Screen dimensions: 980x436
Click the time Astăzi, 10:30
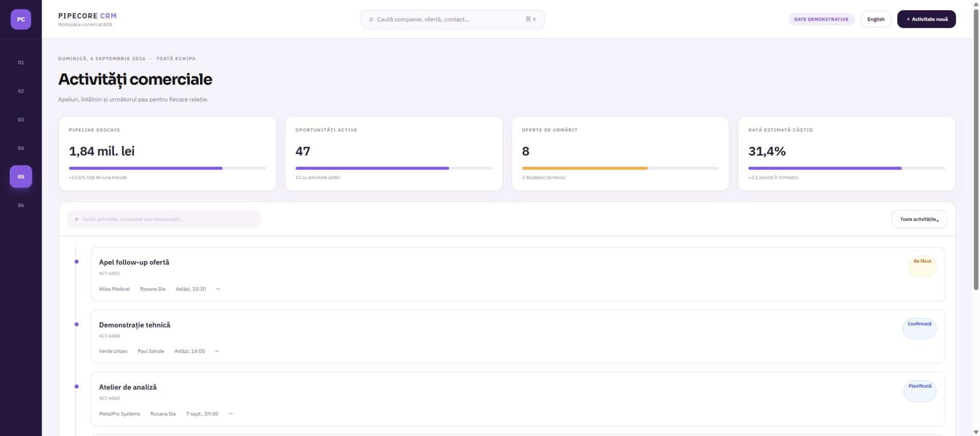point(191,289)
